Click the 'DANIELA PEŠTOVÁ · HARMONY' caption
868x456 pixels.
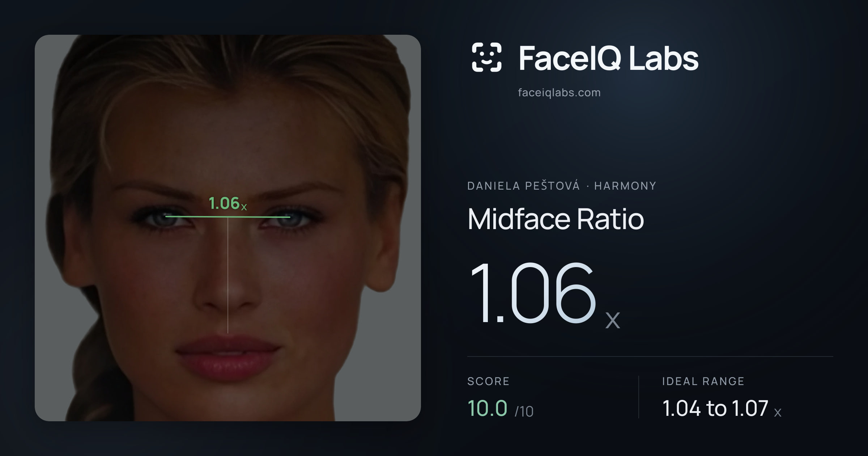562,186
